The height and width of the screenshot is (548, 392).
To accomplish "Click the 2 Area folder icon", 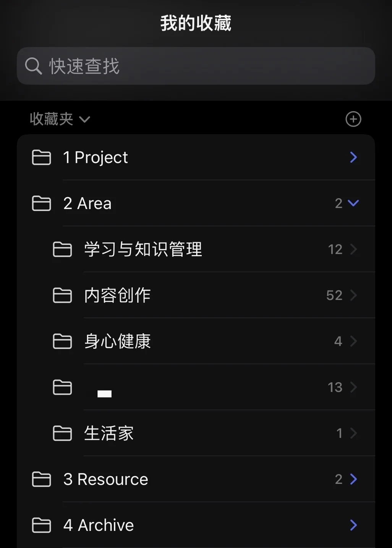I will click(41, 203).
